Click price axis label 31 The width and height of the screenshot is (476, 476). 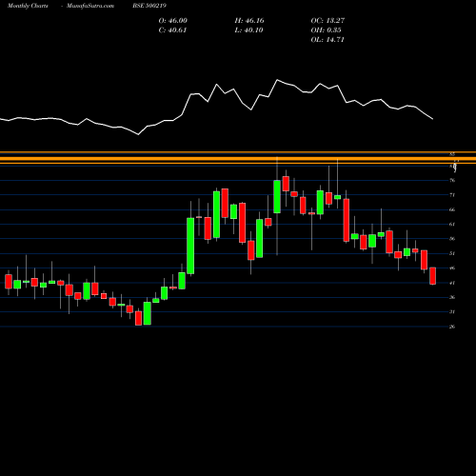pos(452,312)
